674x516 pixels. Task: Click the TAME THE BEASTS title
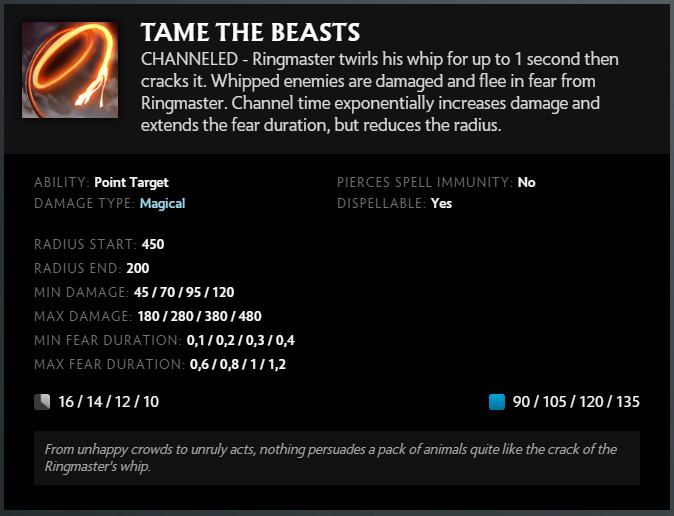click(x=250, y=33)
